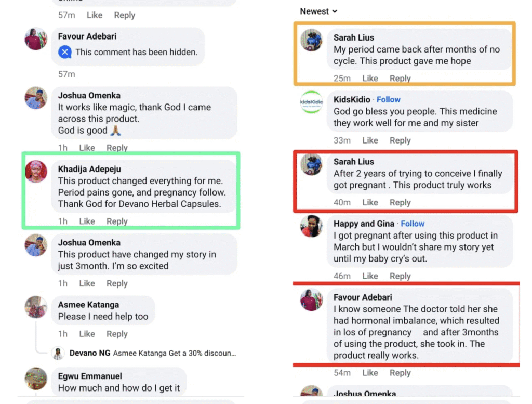
Task: Like Sarah Lius's 25m period comment
Action: click(370, 79)
